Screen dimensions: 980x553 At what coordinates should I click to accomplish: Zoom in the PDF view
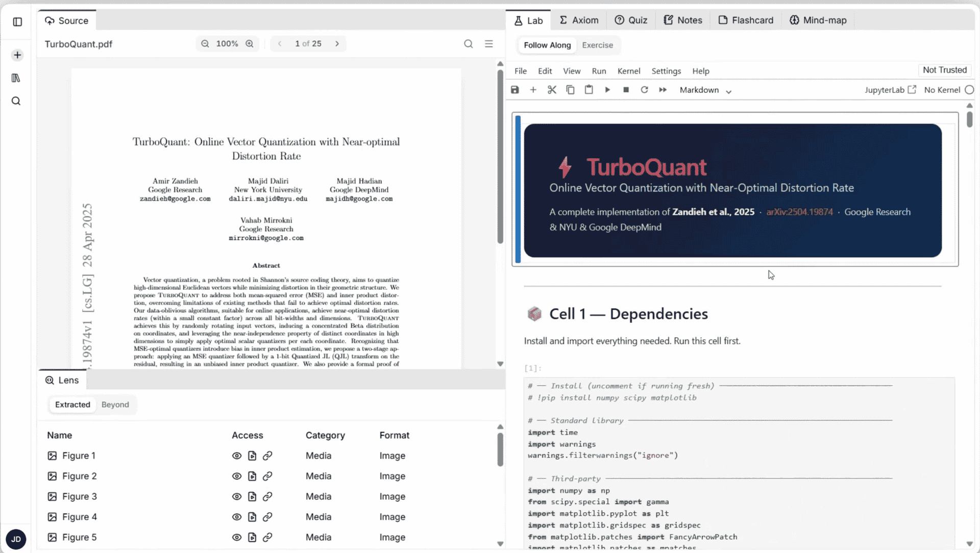[250, 44]
